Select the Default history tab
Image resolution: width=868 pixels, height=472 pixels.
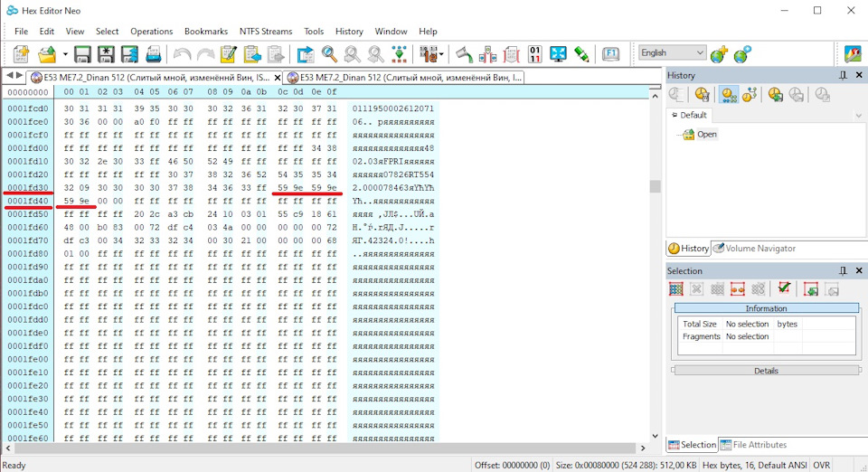pos(689,115)
